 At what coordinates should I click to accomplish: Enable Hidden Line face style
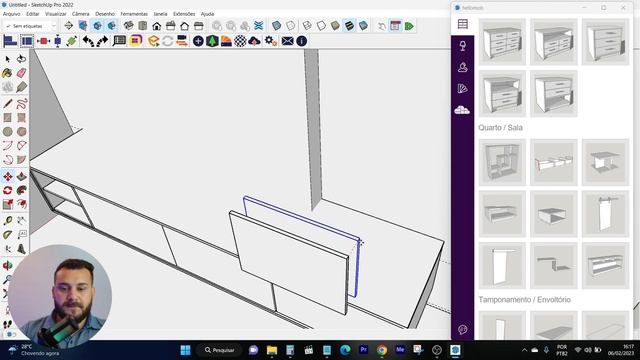(321, 26)
